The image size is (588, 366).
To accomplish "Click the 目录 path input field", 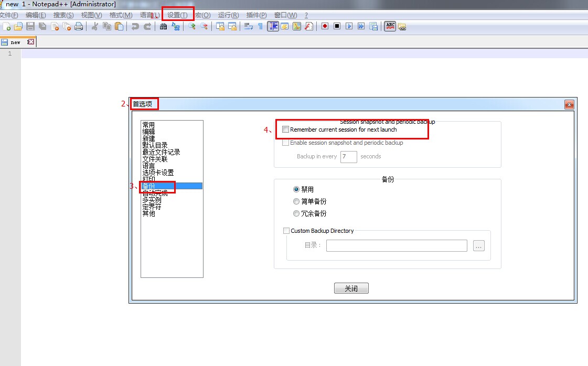I will [397, 245].
